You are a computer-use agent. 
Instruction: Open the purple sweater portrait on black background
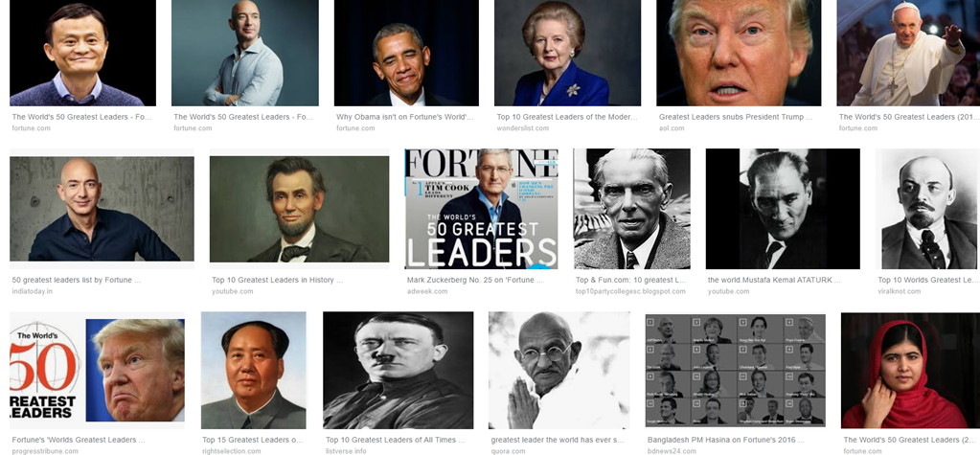coord(82,53)
